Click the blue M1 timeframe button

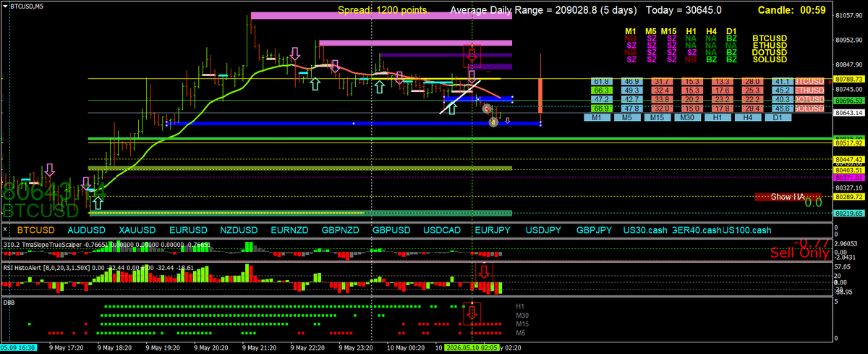click(597, 117)
